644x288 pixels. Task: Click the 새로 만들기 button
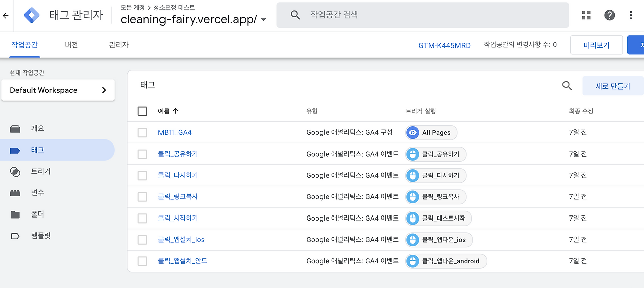[613, 86]
